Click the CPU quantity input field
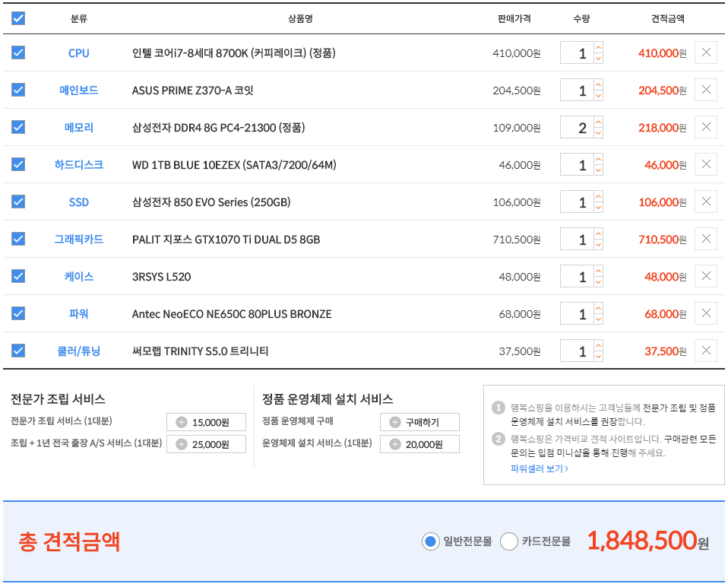Viewport: 728px width, 584px height. point(577,53)
